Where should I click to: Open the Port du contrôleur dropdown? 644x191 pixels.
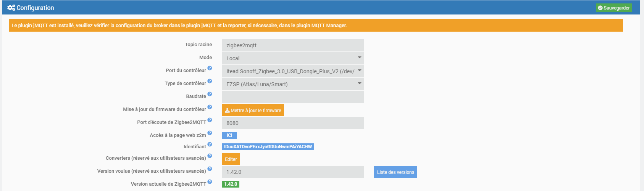click(x=293, y=71)
